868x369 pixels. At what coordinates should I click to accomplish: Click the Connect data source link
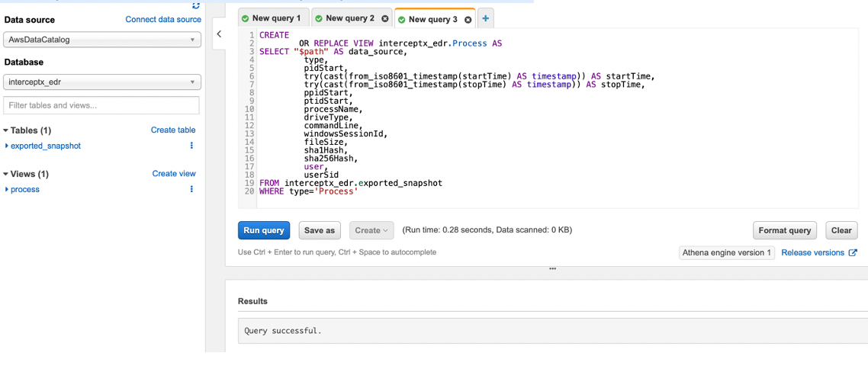click(x=163, y=20)
